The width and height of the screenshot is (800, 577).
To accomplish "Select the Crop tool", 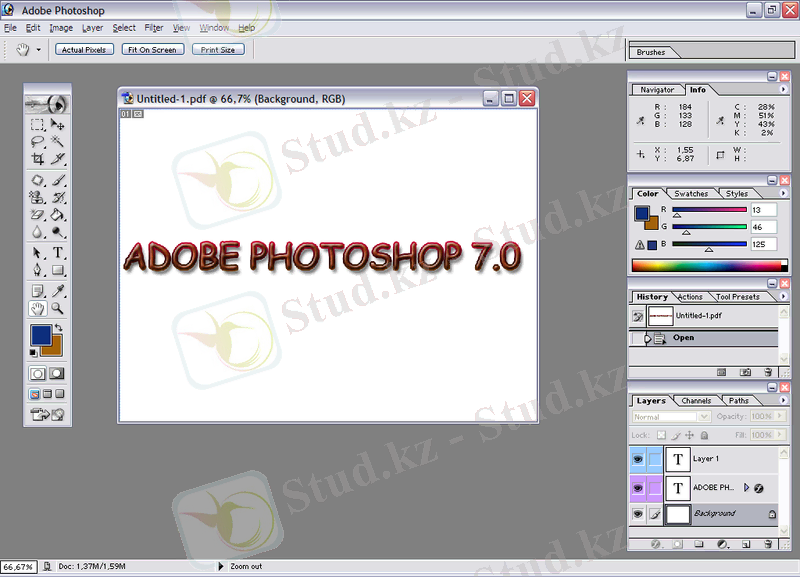I will 37,158.
